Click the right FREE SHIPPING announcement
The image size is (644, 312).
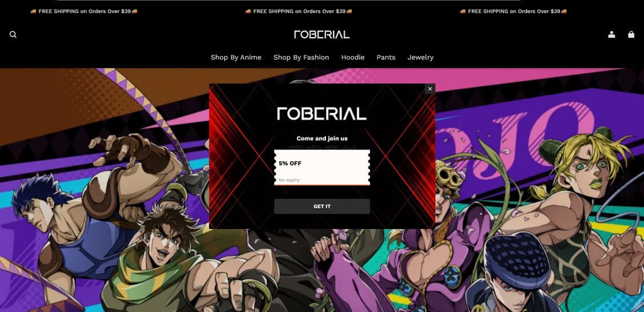coord(514,11)
